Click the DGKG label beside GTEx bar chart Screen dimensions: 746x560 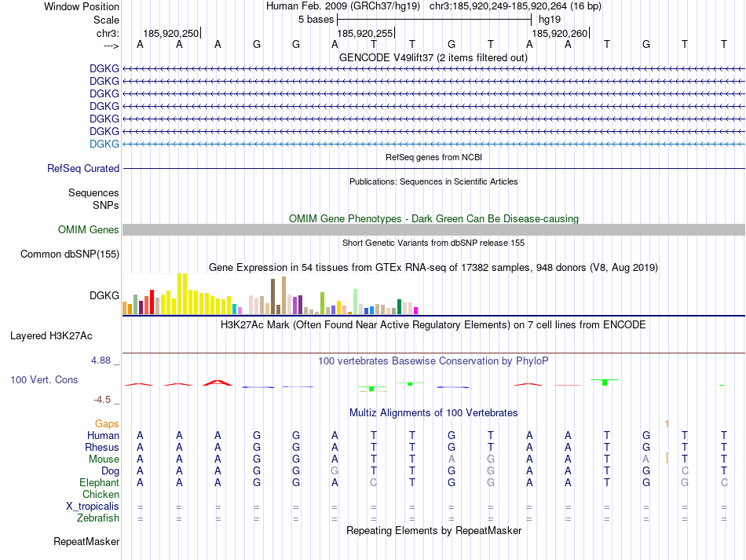tap(104, 295)
